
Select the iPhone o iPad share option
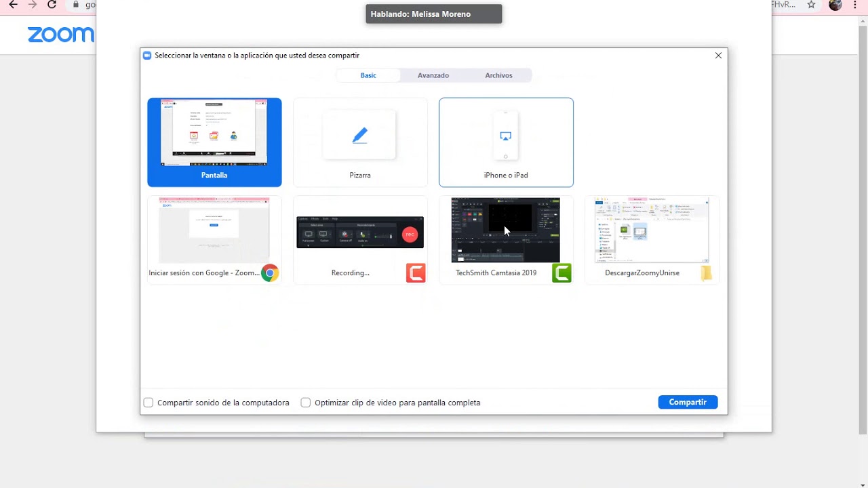click(x=506, y=142)
